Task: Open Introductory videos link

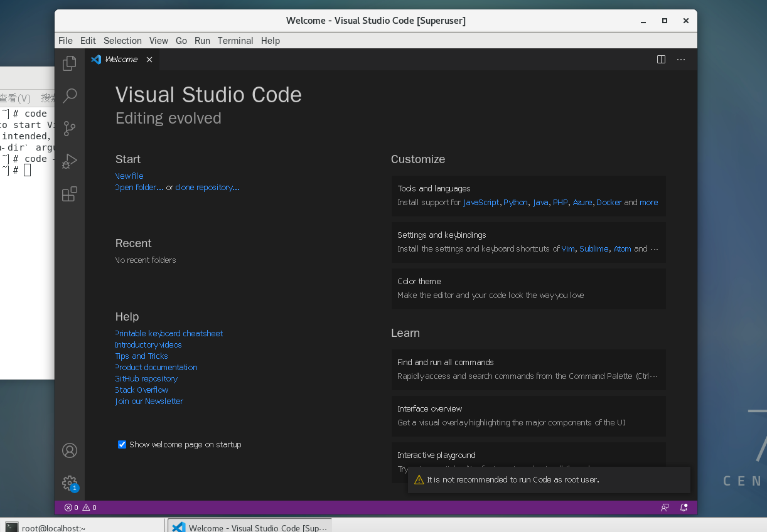Action: coord(148,345)
